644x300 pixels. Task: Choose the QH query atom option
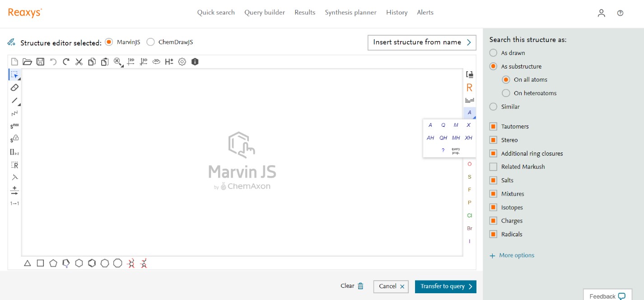pos(443,138)
